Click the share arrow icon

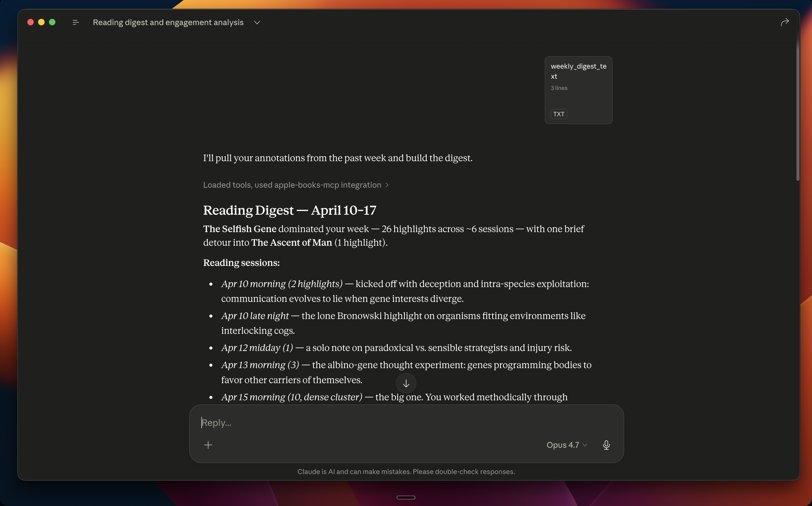coord(785,22)
